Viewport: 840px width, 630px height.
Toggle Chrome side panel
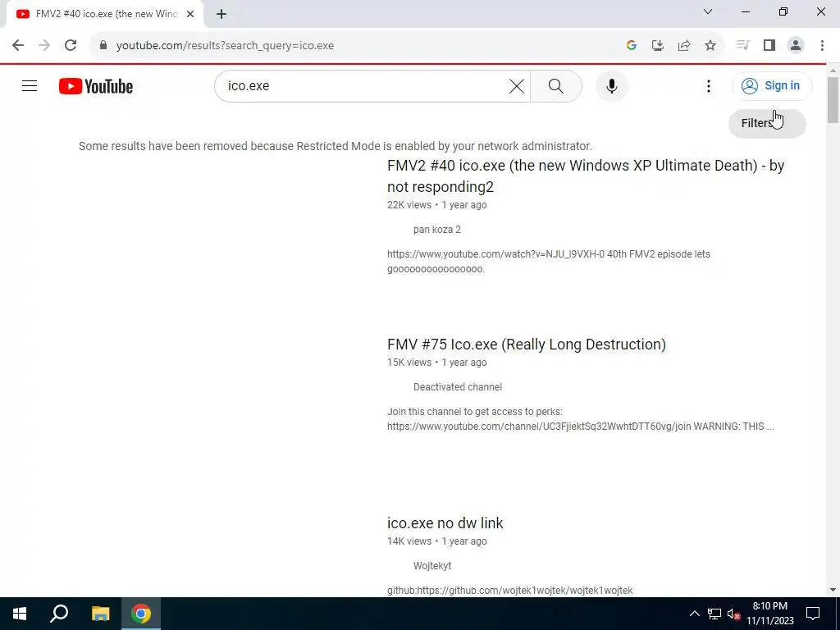point(769,46)
